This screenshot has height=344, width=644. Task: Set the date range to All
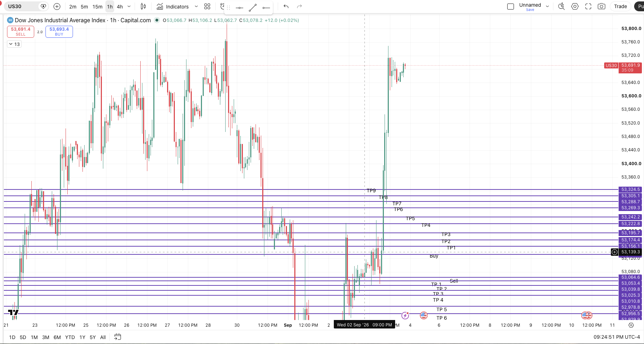coord(103,337)
